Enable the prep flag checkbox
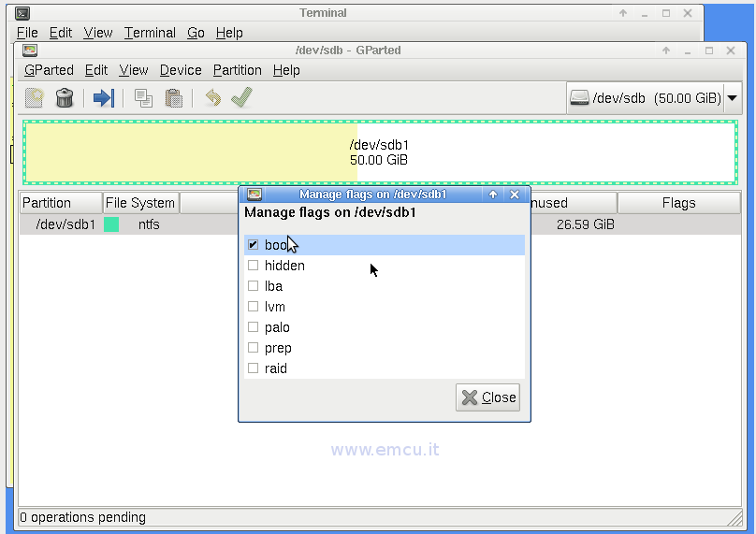This screenshot has width=756, height=534. 254,348
